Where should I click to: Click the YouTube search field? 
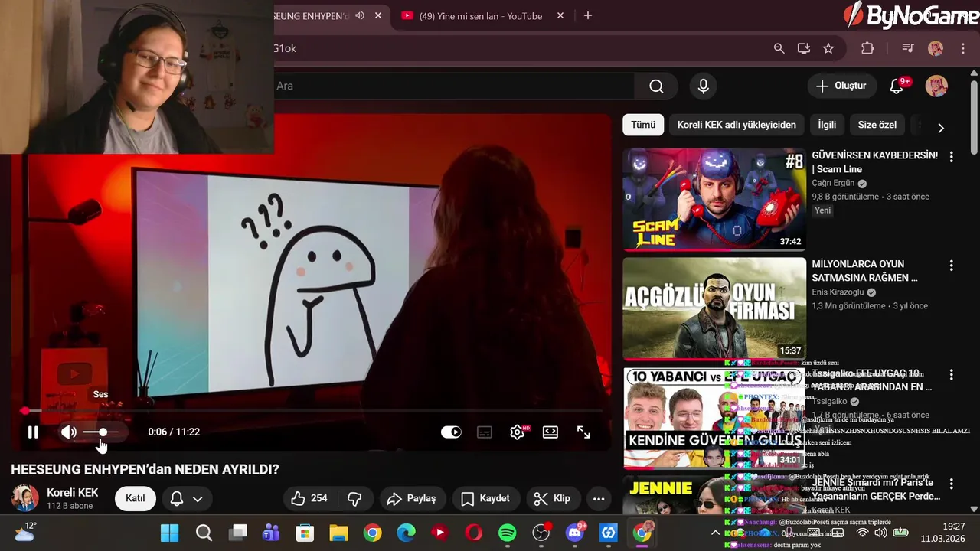coord(454,86)
